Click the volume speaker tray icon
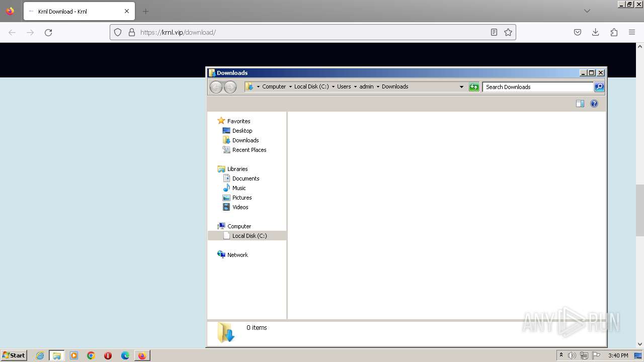The image size is (644, 362). 572,355
